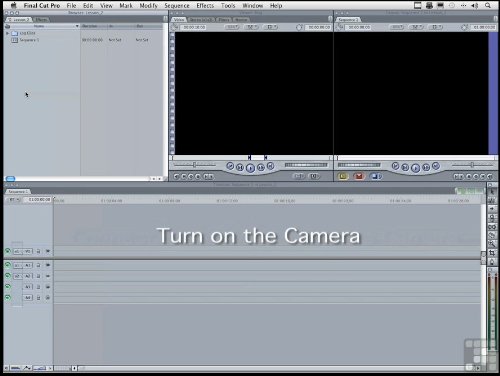Viewport: 500px width, 376px height.
Task: Toggle the a1 source control for A1
Action: coord(17,265)
